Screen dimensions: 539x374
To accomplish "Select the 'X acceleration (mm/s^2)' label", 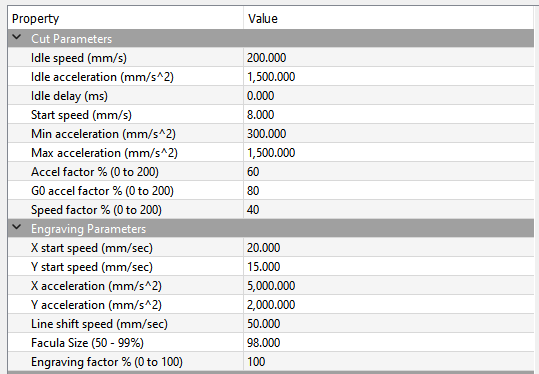I will click(96, 286).
